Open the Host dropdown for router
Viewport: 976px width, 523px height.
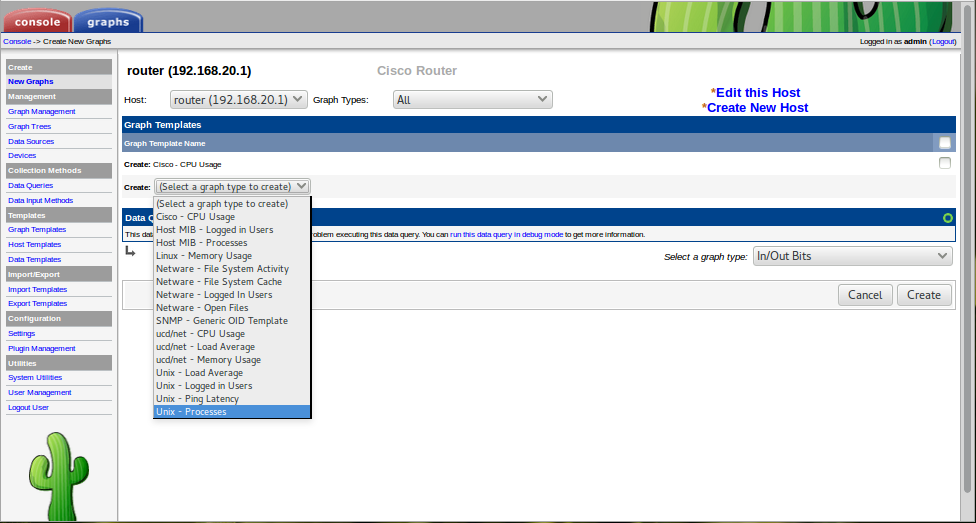(238, 100)
